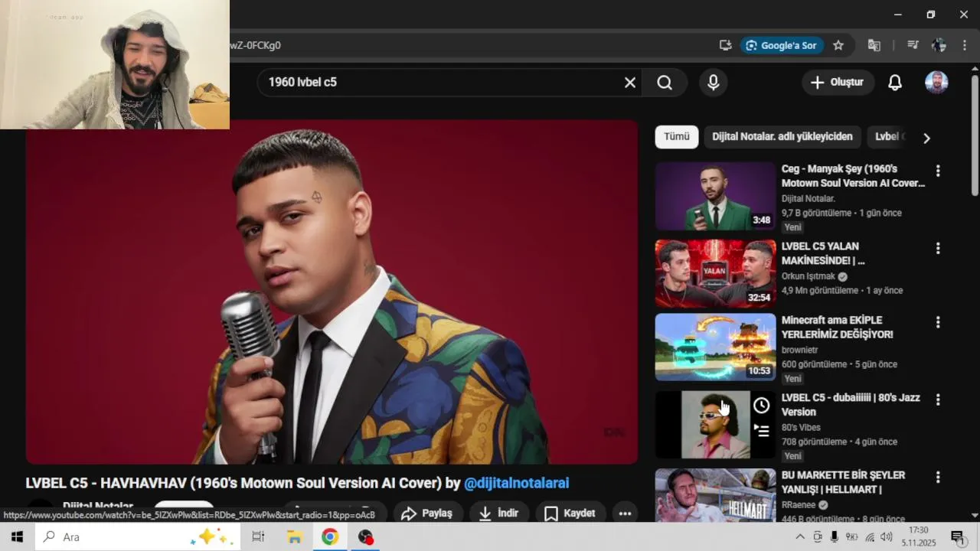
Task: Open LVBEL C5 - dubaiiiiii 80's Jazz title
Action: coord(851,405)
